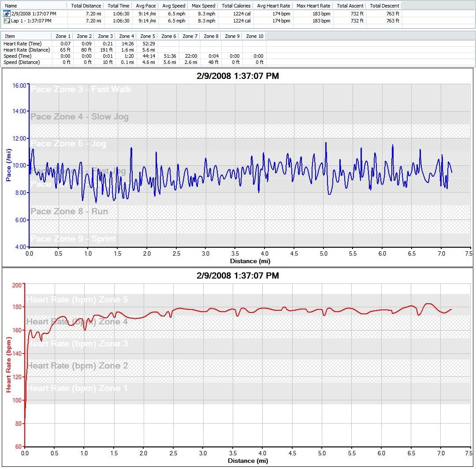Click the red Heart Rate (bpm) axis label

pyautogui.click(x=8, y=365)
